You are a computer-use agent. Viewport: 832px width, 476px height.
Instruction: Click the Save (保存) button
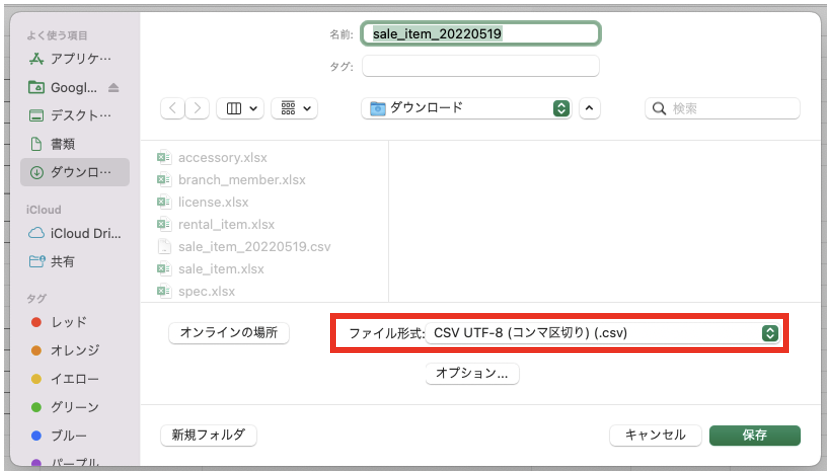(x=754, y=435)
